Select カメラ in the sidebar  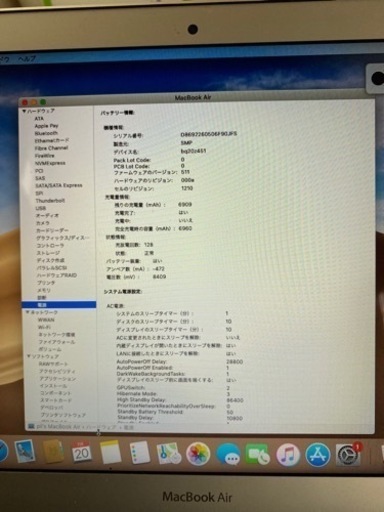pos(43,223)
